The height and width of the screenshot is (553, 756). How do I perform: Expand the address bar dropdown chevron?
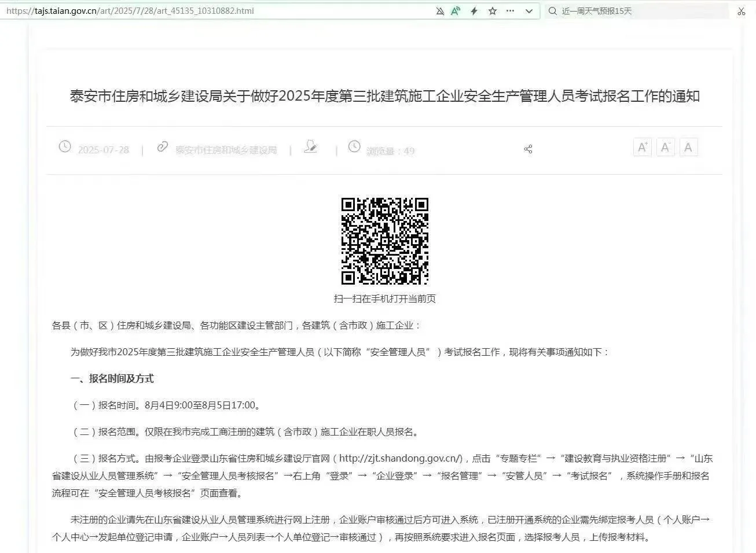click(x=529, y=11)
